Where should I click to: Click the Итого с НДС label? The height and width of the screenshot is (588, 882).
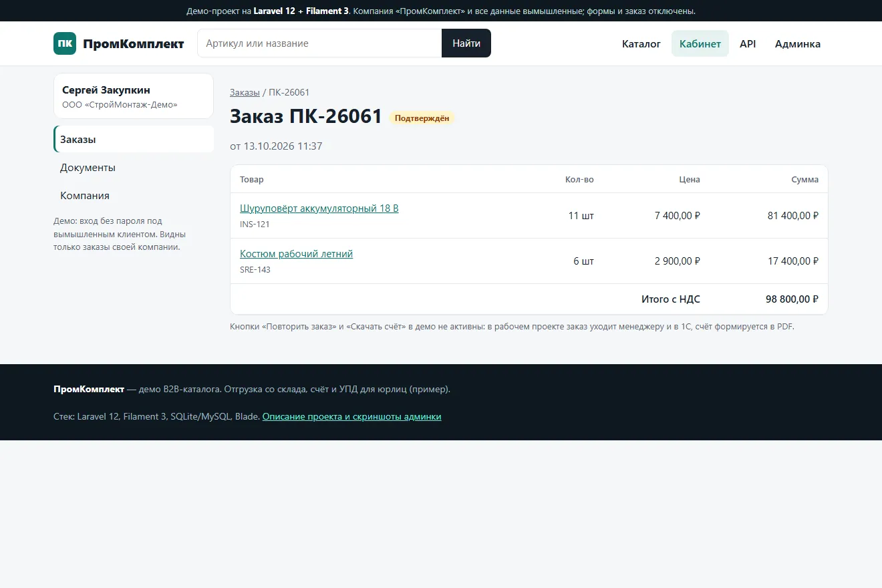pos(671,299)
